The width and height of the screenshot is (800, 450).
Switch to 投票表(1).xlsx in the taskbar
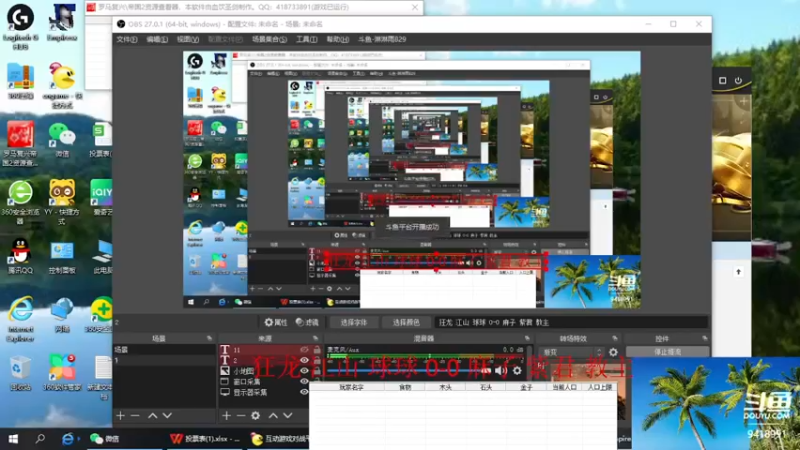click(206, 439)
